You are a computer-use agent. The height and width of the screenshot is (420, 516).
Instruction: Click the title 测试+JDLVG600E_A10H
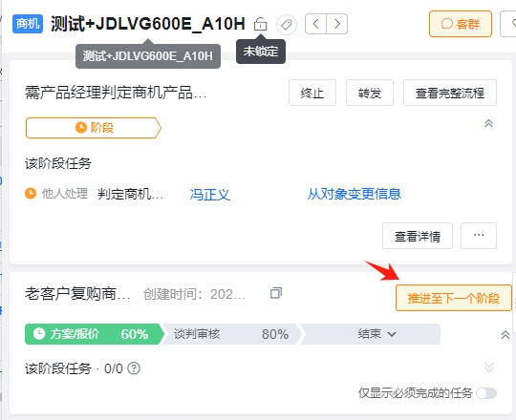(148, 24)
